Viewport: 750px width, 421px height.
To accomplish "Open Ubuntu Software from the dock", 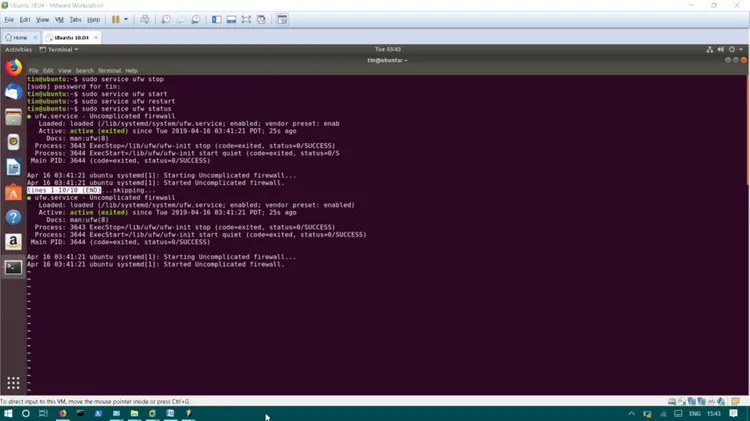I will 13,192.
